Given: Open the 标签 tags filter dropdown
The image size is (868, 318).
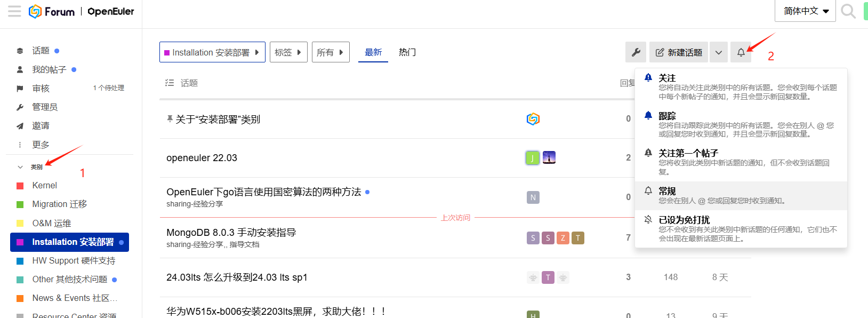Looking at the screenshot, I should click(x=288, y=52).
